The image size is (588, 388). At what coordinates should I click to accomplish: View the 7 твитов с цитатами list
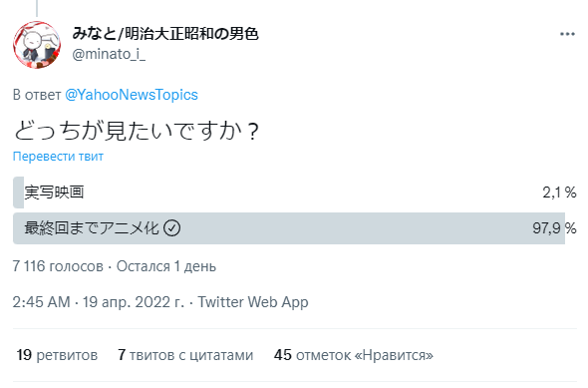tap(185, 355)
